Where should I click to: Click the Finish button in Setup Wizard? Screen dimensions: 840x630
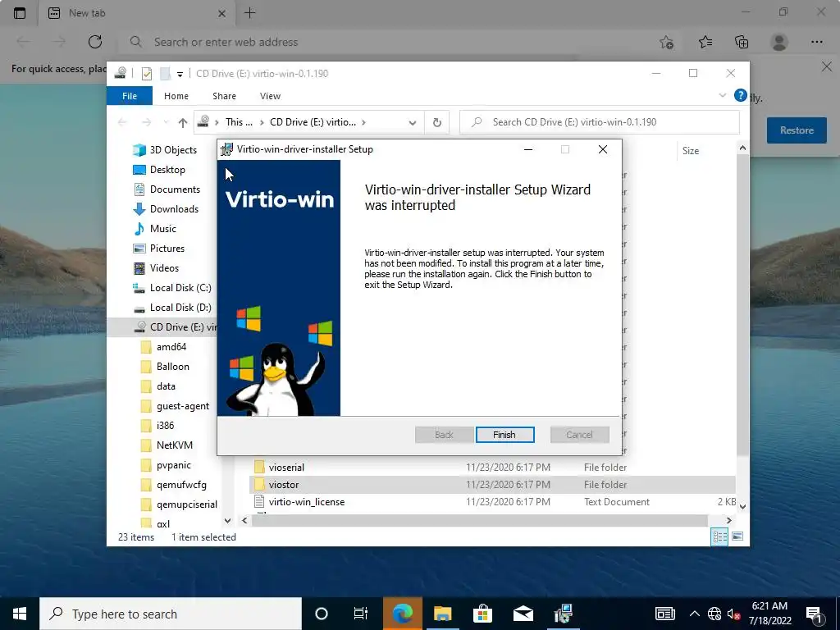(x=504, y=435)
